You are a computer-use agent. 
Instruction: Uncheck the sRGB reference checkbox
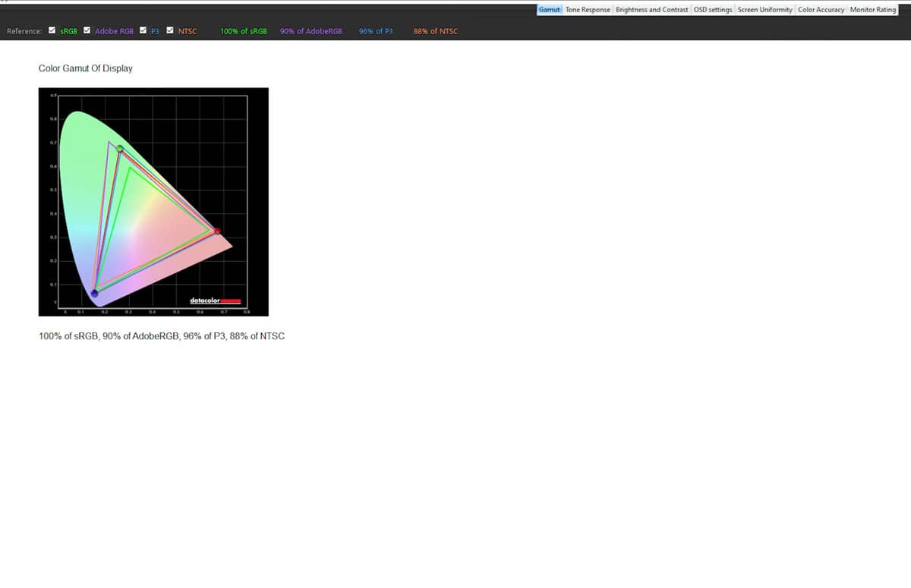click(x=52, y=31)
